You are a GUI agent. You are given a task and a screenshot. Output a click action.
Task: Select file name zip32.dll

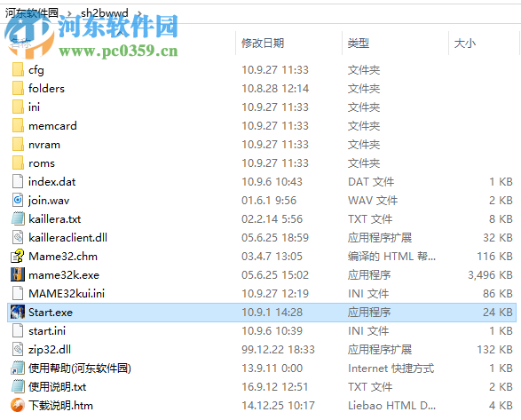(50, 350)
